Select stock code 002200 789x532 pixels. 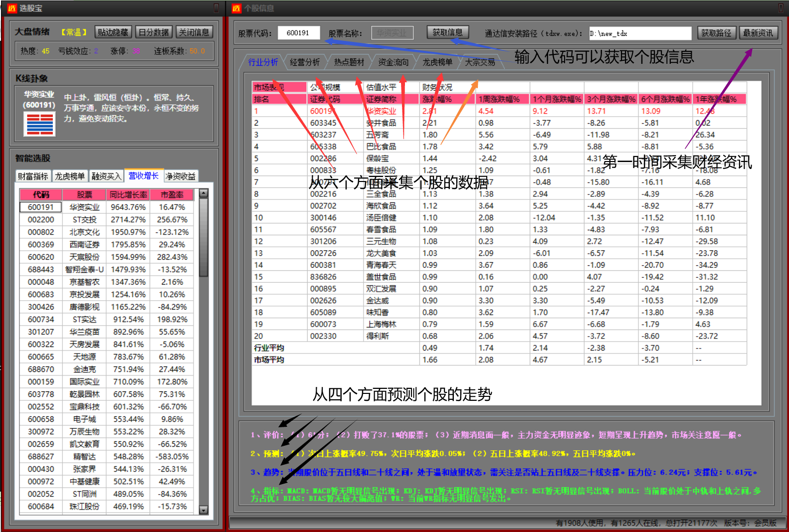point(41,219)
